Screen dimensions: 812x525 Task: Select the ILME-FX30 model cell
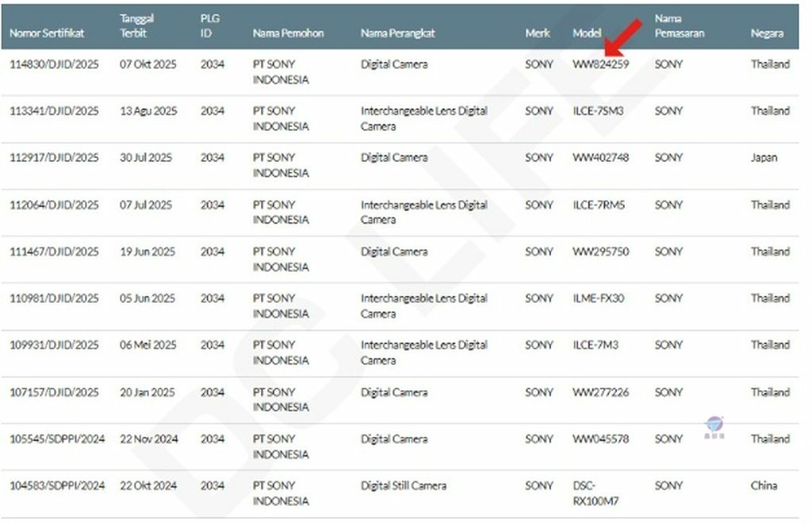tap(598, 298)
